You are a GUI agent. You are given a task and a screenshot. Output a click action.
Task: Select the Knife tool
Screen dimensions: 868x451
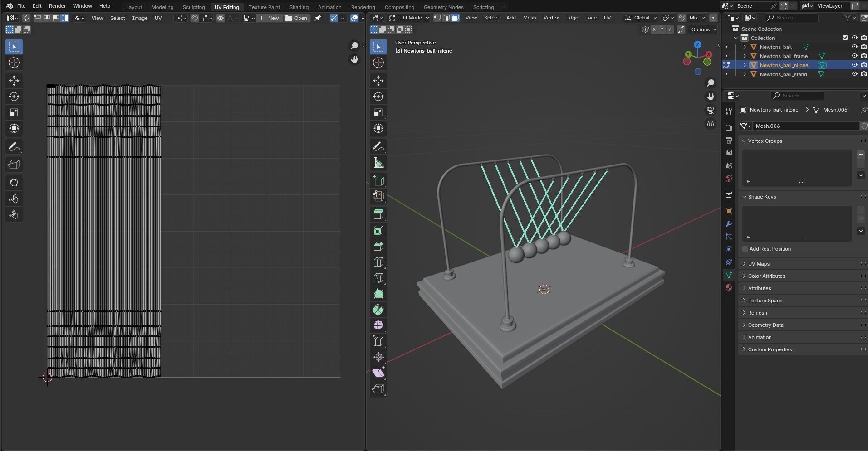click(x=378, y=278)
